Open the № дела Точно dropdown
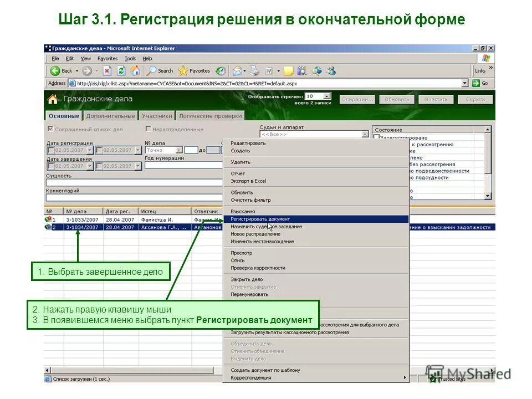The image size is (532, 399). pyautogui.click(x=179, y=150)
